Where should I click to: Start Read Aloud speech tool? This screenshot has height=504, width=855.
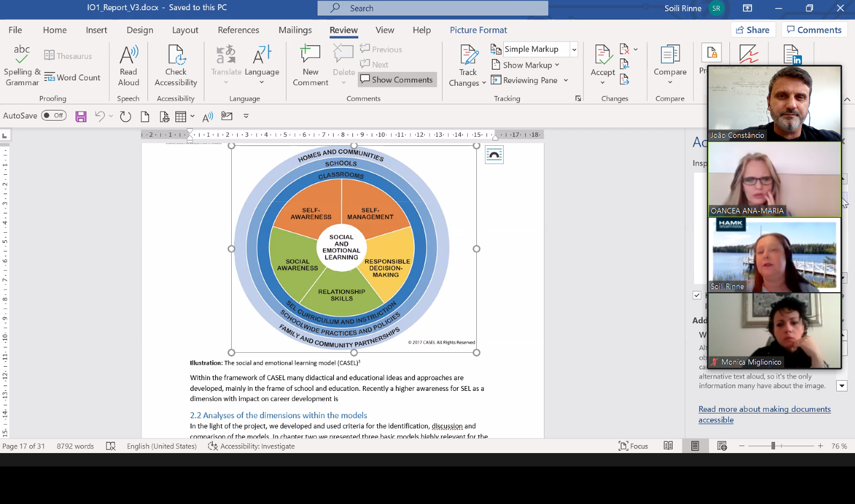point(129,65)
